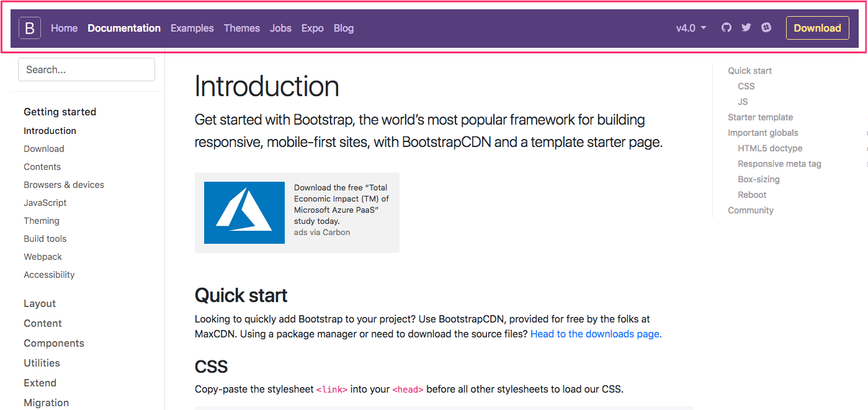This screenshot has width=868, height=410.
Task: Go to the Examples nav item
Action: (192, 28)
